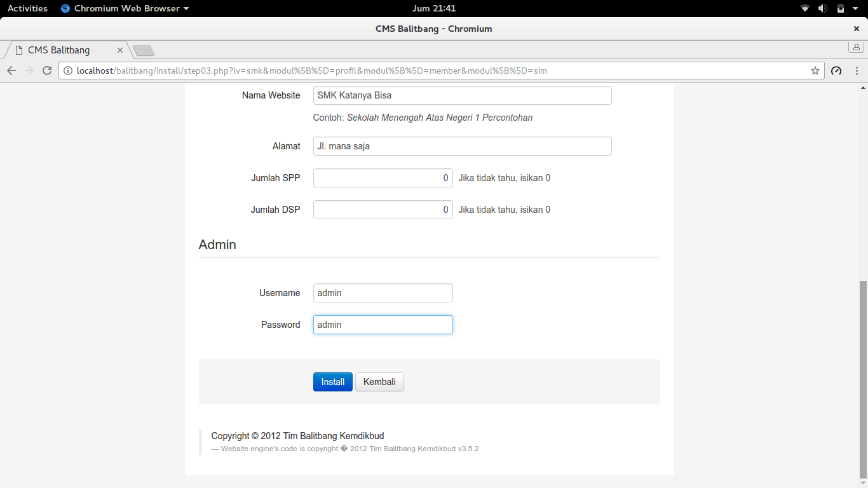This screenshot has height=488, width=868.
Task: Reload the page with refresh icon
Action: (x=47, y=71)
